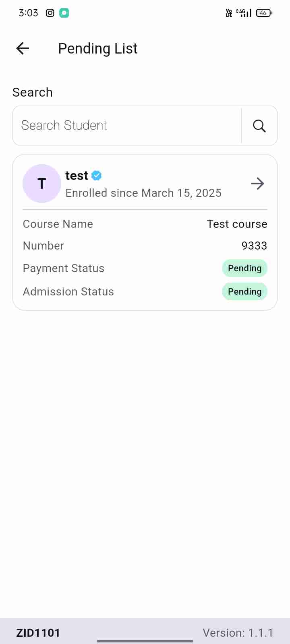The width and height of the screenshot is (290, 644).
Task: Tap the 4G signal strength icon
Action: pos(244,13)
